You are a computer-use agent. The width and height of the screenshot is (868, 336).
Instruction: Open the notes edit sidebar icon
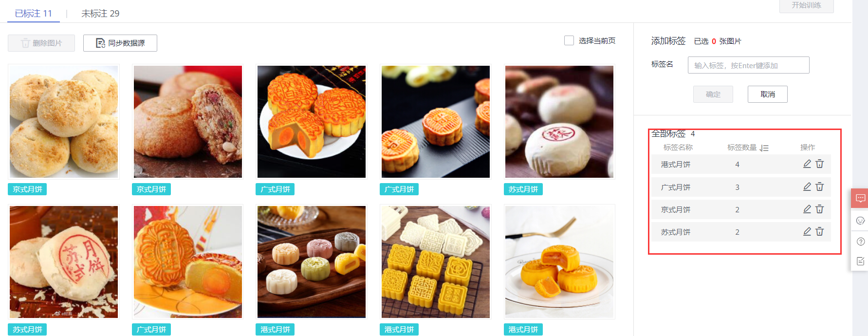(x=860, y=261)
